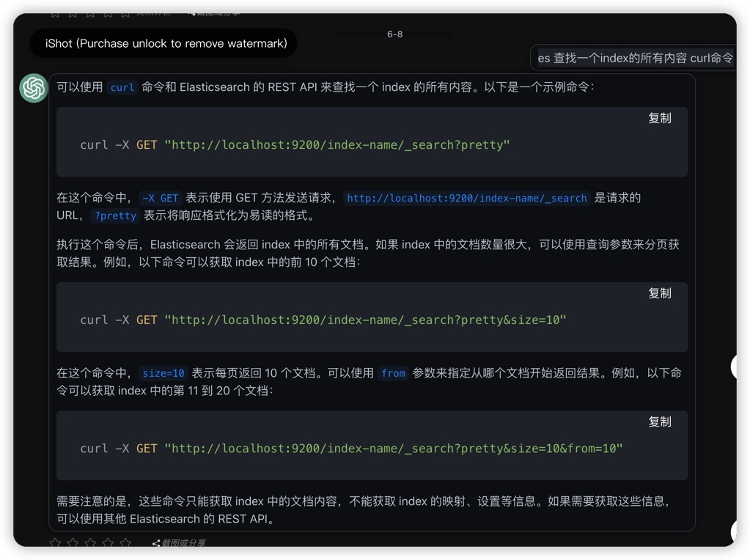Click the inline "-X GET" code tag

click(x=160, y=198)
